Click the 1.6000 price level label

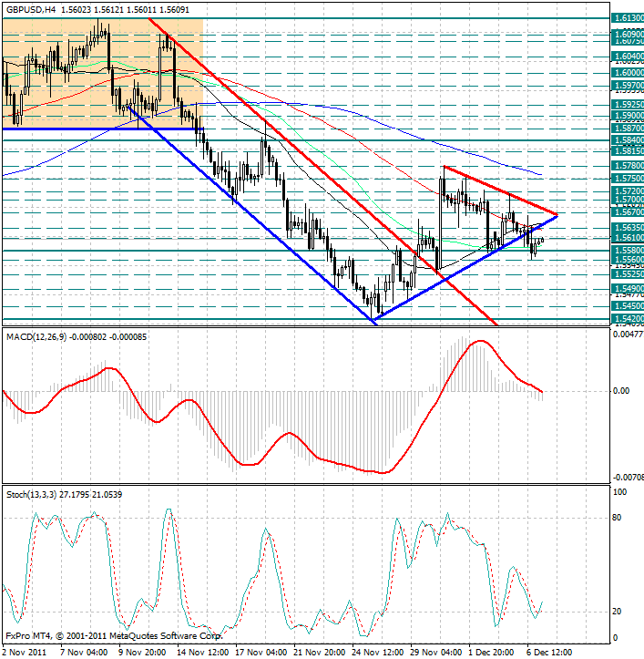click(628, 72)
